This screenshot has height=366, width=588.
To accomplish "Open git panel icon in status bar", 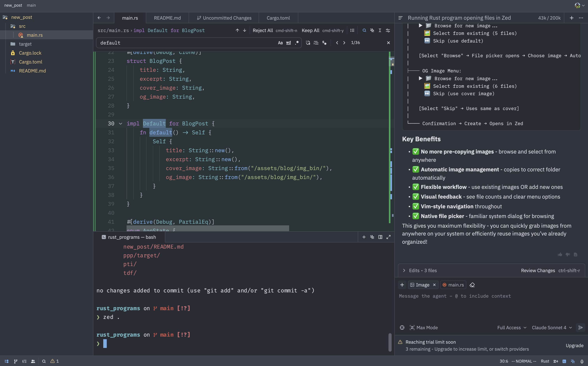I will (16, 361).
